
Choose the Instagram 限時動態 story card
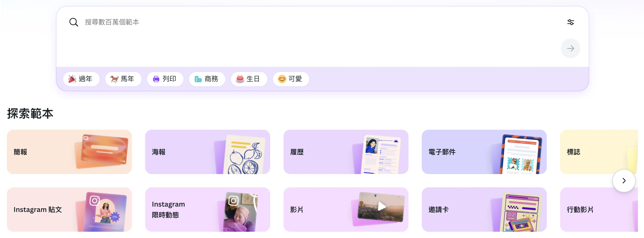coord(208,209)
